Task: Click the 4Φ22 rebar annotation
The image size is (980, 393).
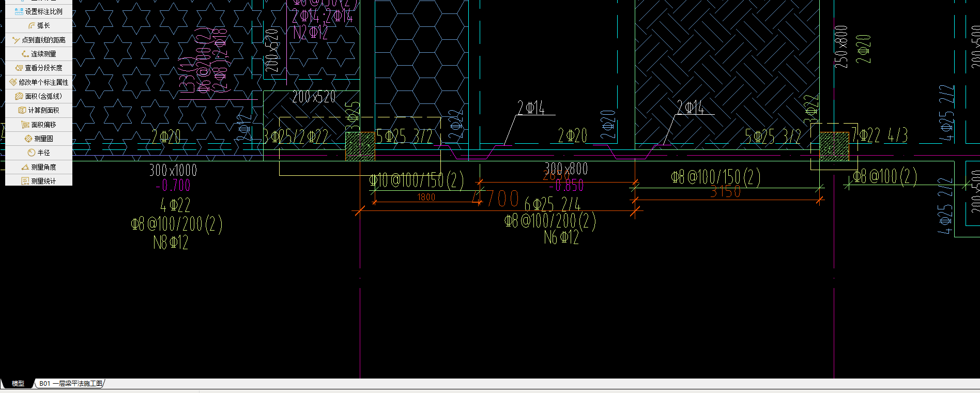Action: (x=175, y=205)
